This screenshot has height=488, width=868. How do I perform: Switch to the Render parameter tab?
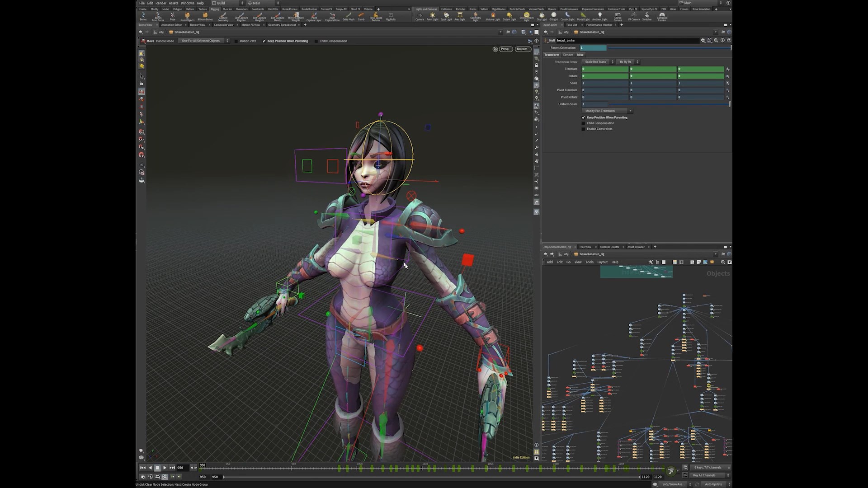tap(568, 55)
